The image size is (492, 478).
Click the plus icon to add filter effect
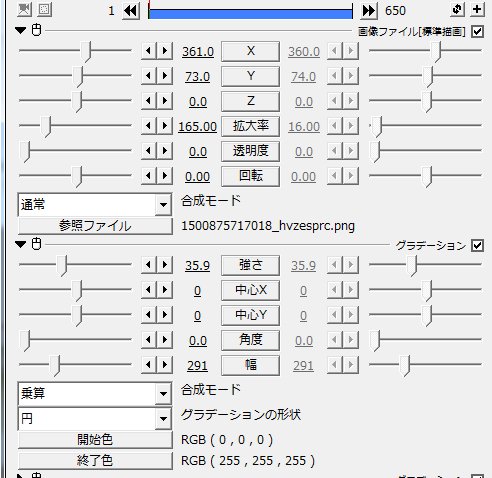point(477,9)
